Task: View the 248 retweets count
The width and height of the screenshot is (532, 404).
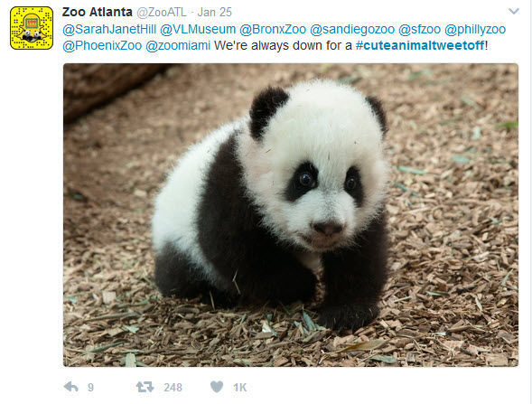Action: point(173,388)
